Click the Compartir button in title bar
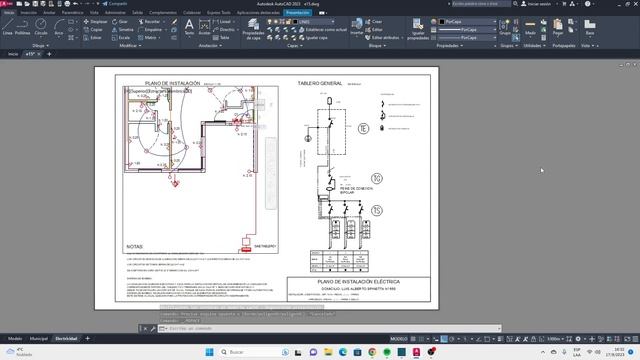 [115, 4]
